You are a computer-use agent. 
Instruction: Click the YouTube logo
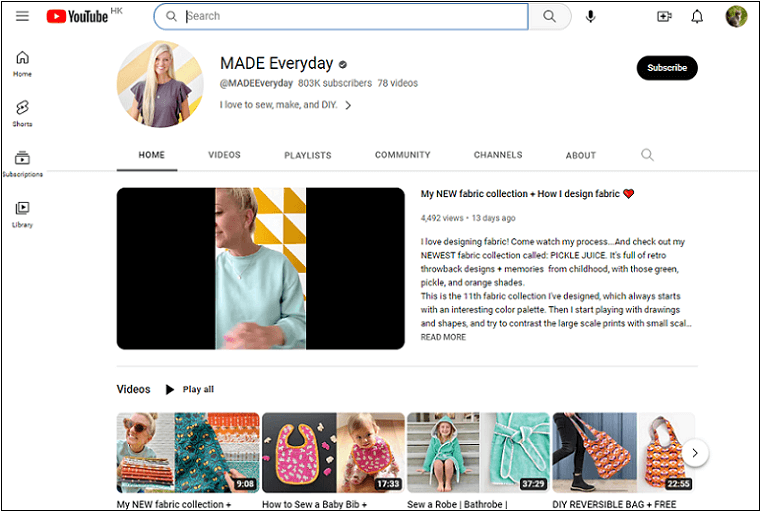[78, 17]
